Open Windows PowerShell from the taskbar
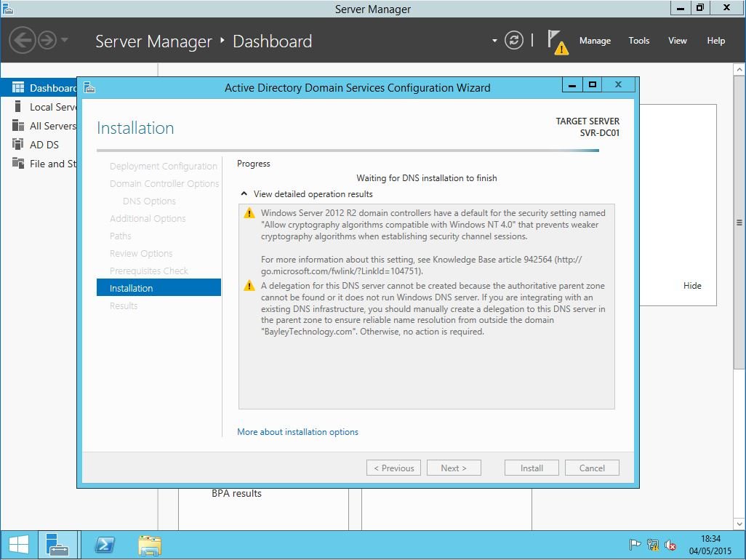746x560 pixels. (x=105, y=545)
